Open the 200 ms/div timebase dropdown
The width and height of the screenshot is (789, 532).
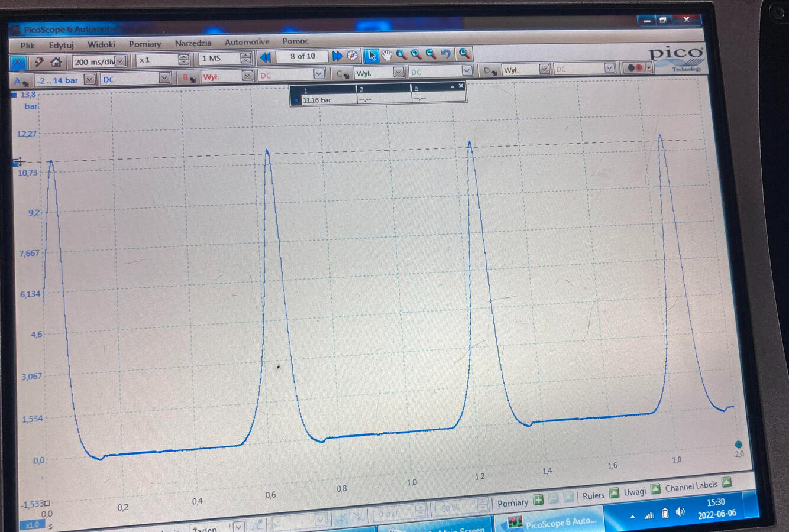pyautogui.click(x=120, y=61)
